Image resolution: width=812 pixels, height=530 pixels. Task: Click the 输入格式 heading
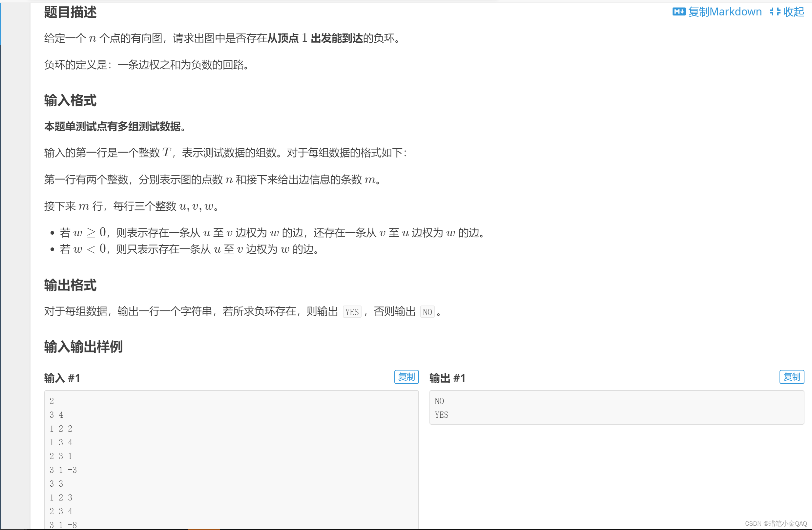[x=70, y=101]
